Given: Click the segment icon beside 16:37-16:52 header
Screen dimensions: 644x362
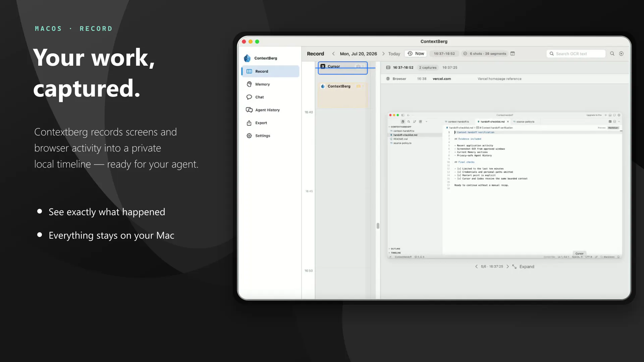Looking at the screenshot, I should (x=388, y=68).
